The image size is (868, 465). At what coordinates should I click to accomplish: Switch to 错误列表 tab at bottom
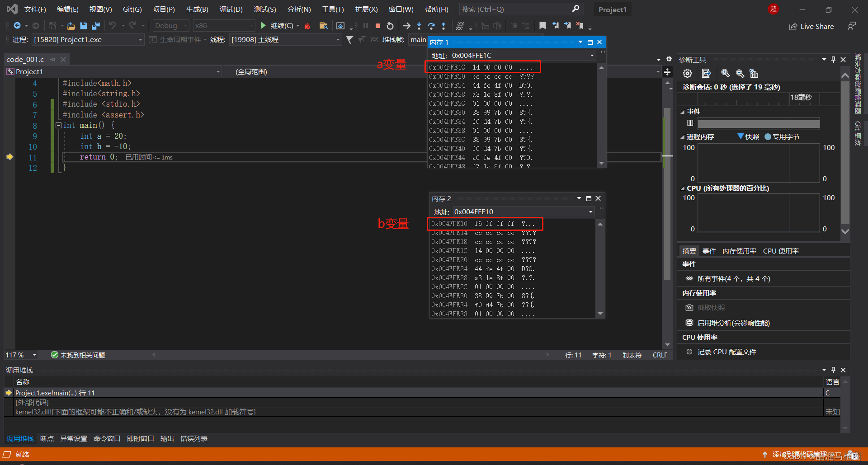click(x=194, y=438)
